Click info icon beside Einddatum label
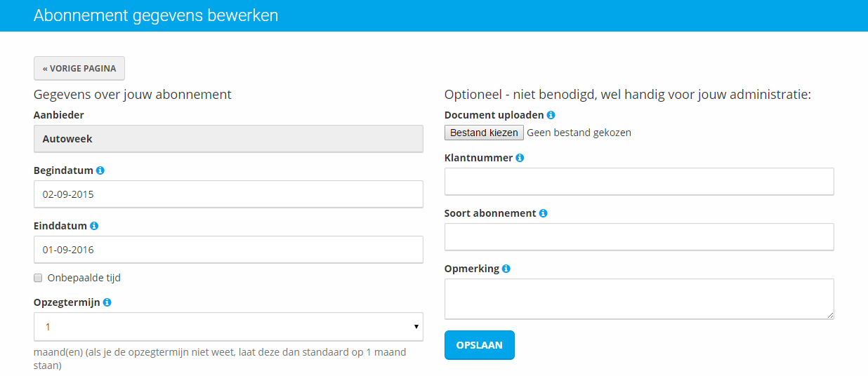Screen dimensions: 868x376 click(x=94, y=226)
